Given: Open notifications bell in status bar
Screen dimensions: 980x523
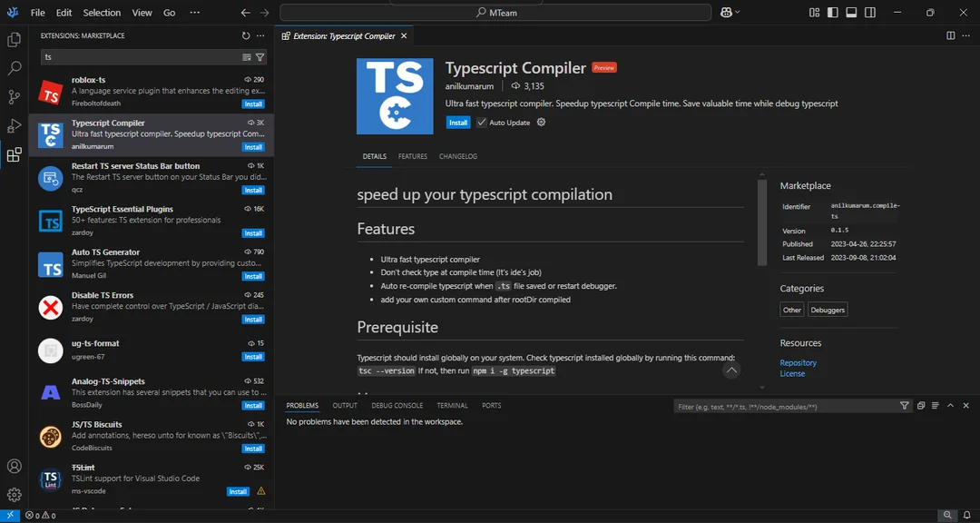Looking at the screenshot, I should pos(967,516).
